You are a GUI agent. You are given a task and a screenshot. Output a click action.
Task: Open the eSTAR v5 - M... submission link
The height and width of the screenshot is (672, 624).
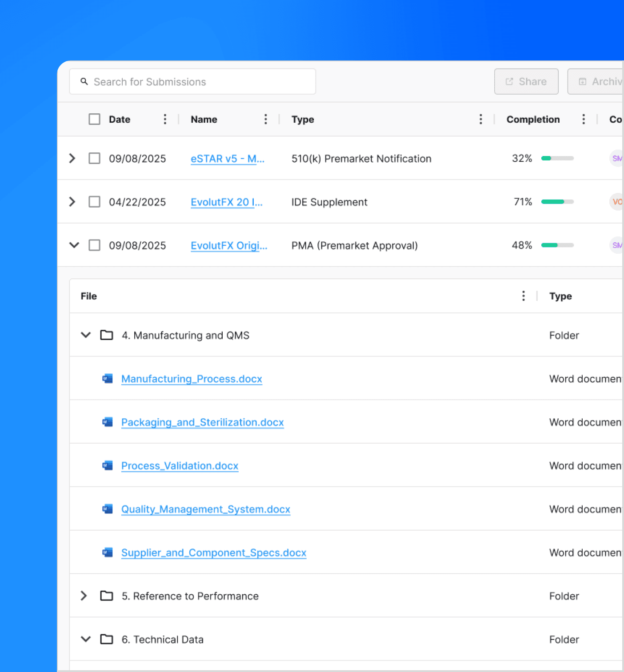pos(228,159)
